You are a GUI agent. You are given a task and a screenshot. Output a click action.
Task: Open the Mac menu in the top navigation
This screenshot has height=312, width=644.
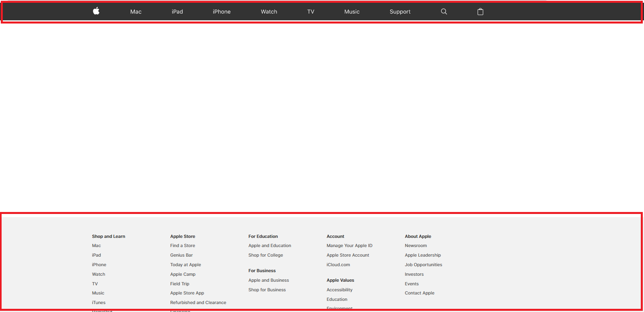[x=136, y=12]
